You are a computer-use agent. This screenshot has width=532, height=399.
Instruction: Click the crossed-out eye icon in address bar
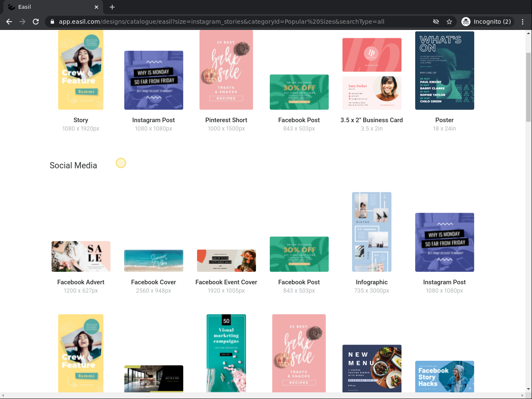coord(436,22)
